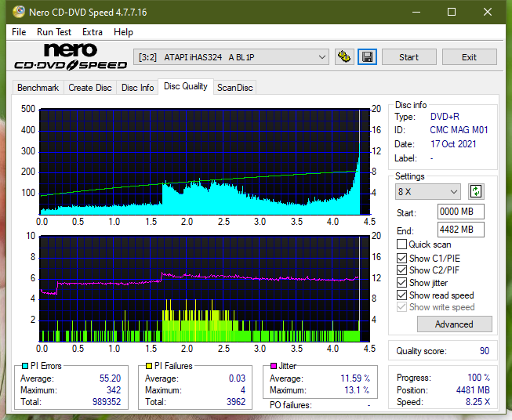This screenshot has width=512, height=420.
Task: Click the Progress value 100 %
Action: pyautogui.click(x=479, y=378)
